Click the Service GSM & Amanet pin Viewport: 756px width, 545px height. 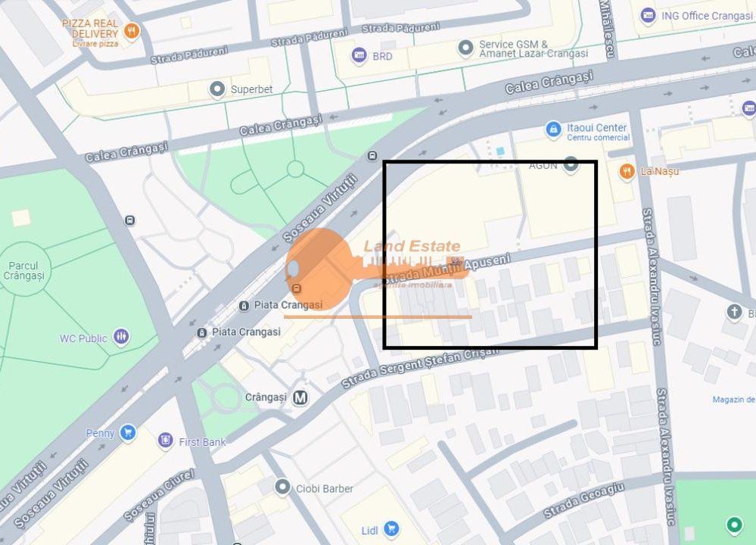pos(465,48)
